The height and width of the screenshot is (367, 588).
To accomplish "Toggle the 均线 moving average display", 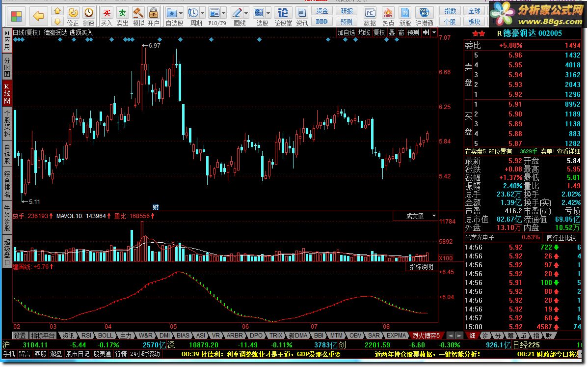I will click(364, 32).
